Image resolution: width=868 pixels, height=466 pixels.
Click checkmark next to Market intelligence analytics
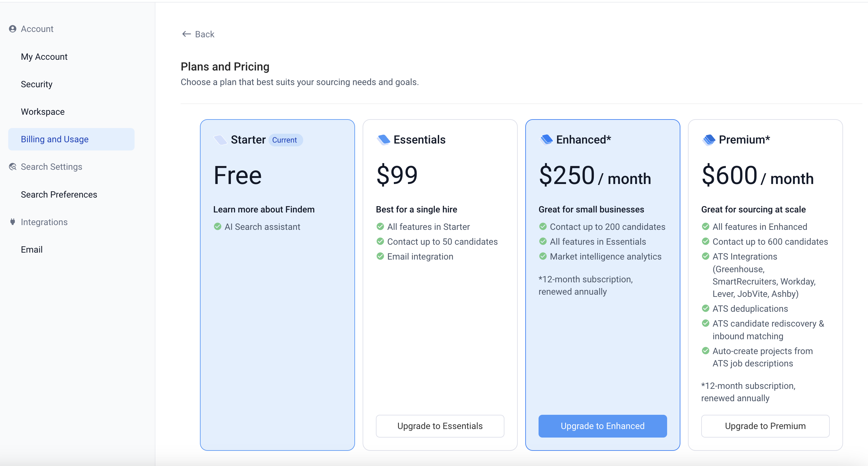click(543, 256)
